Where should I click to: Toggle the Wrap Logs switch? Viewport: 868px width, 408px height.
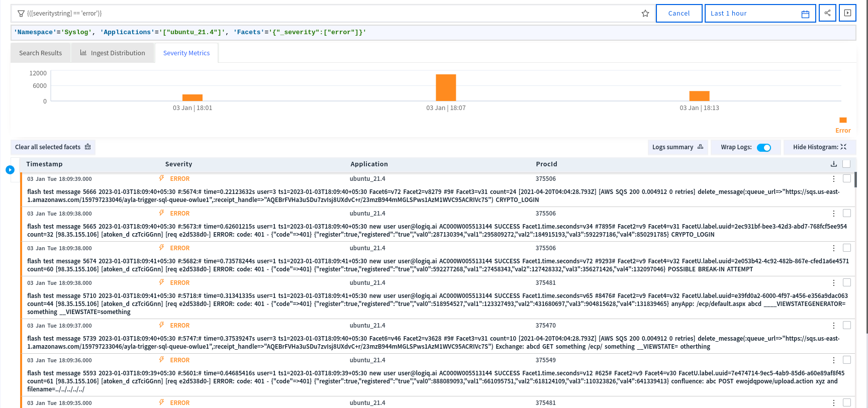(763, 147)
